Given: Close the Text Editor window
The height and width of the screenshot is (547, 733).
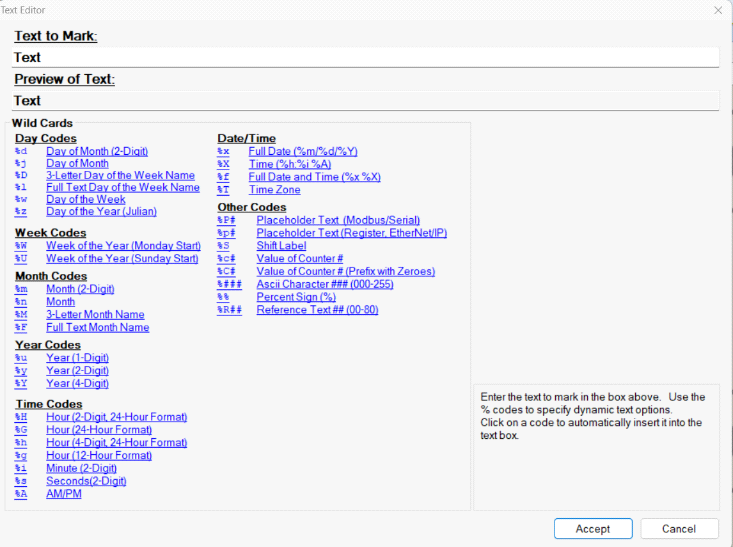Looking at the screenshot, I should click(x=717, y=9).
